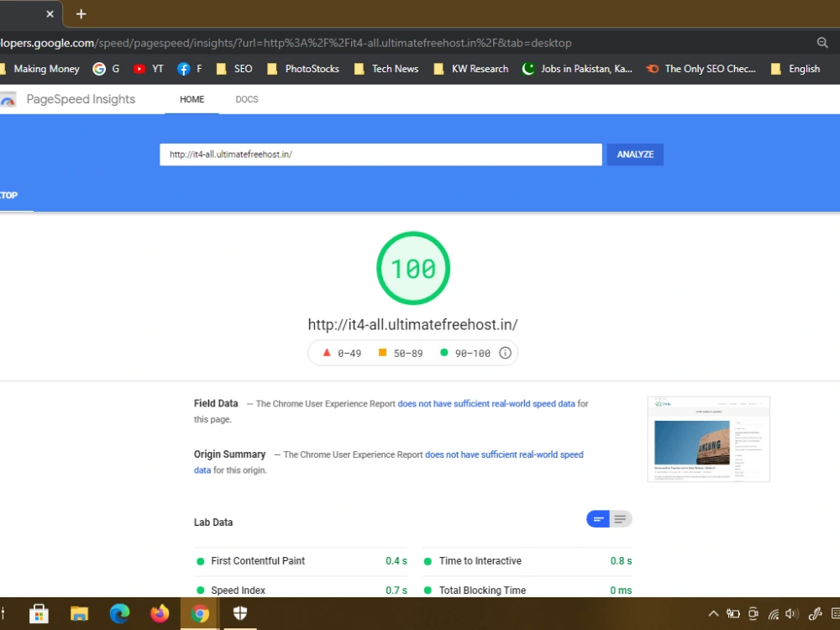
Task: Open the Facebook F bookmark
Action: tap(190, 69)
